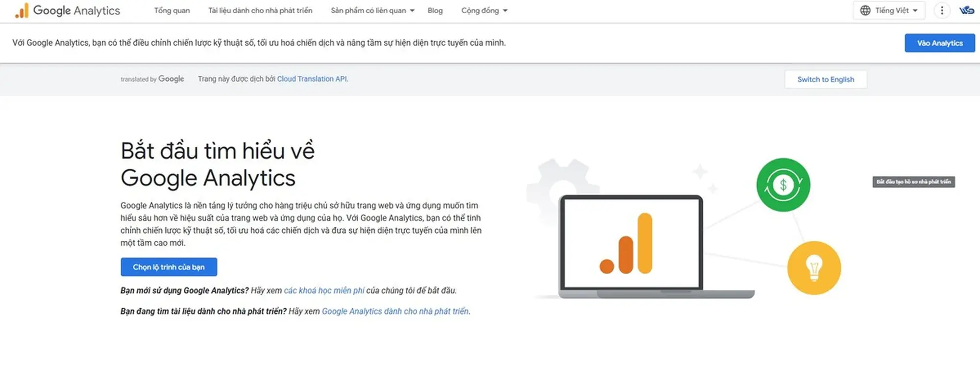Expand the Cộng đồng dropdown menu
980x380 pixels.
tap(484, 10)
